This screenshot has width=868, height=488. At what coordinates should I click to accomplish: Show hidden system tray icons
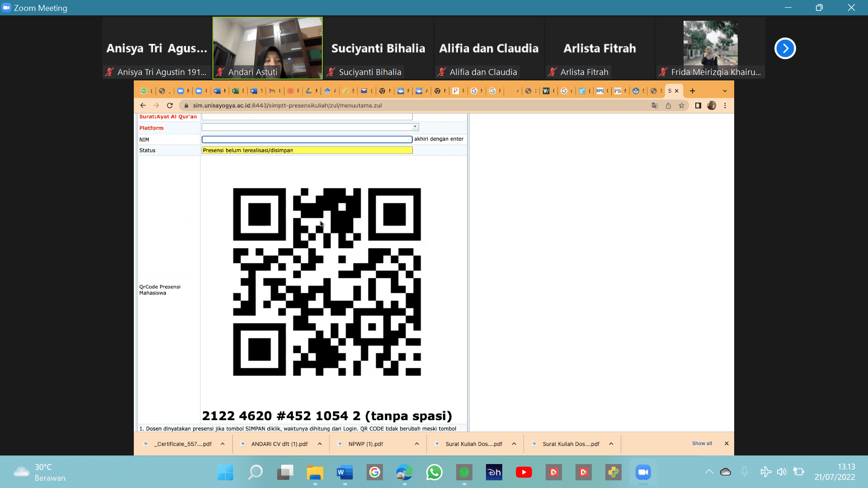coord(709,472)
